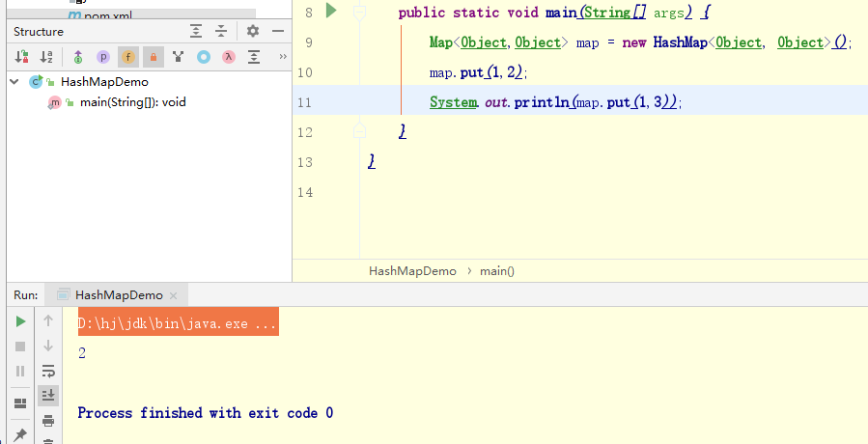Select main(String[]): void method in Structure

133,102
